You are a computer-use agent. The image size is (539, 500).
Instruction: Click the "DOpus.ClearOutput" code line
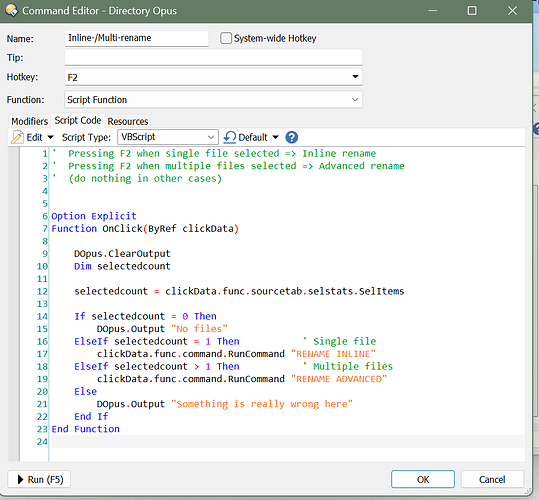click(122, 254)
